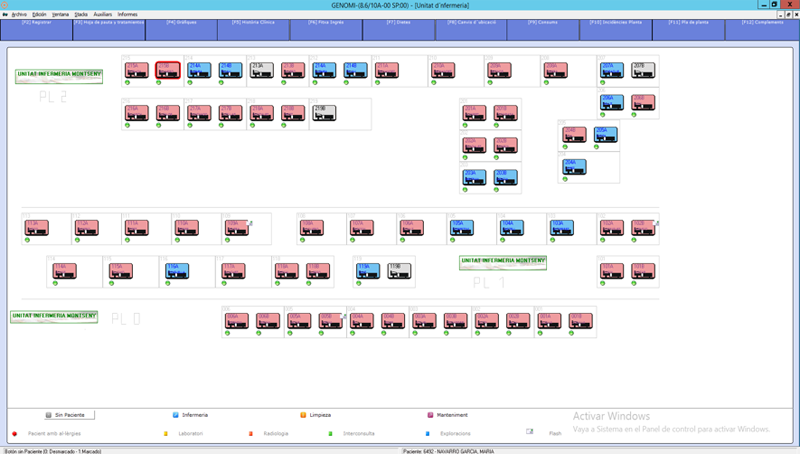Click the F7 Dietas button
Image resolution: width=800 pixels, height=454 pixels.
tap(399, 21)
